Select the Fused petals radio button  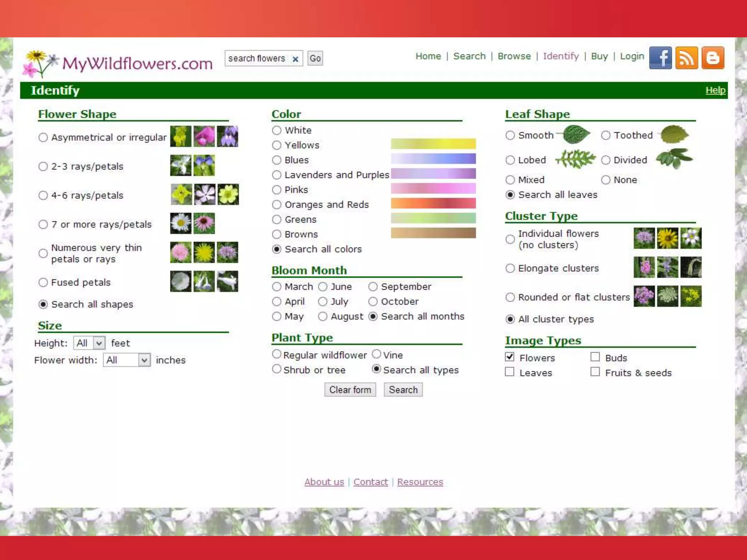coord(43,282)
